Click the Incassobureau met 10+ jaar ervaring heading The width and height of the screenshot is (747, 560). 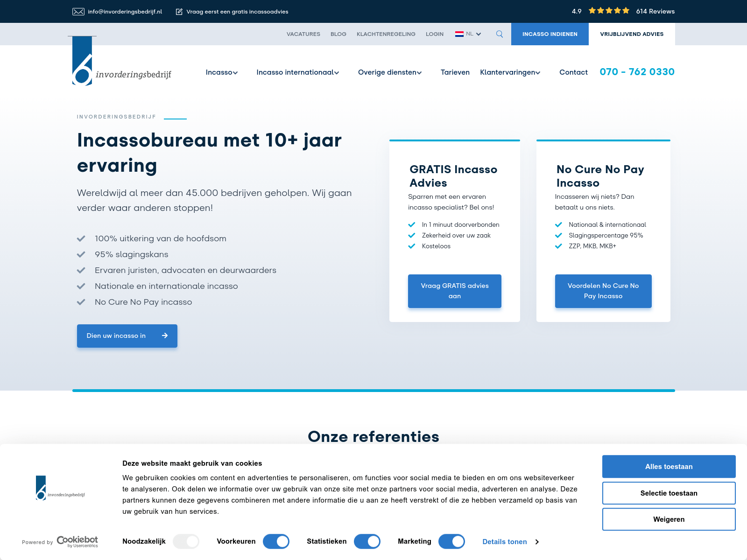[x=209, y=153]
